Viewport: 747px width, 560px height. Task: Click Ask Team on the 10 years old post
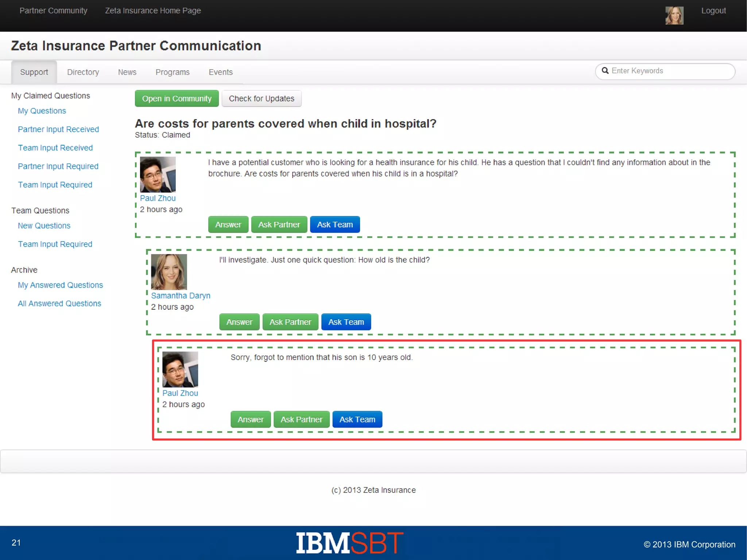coord(357,419)
